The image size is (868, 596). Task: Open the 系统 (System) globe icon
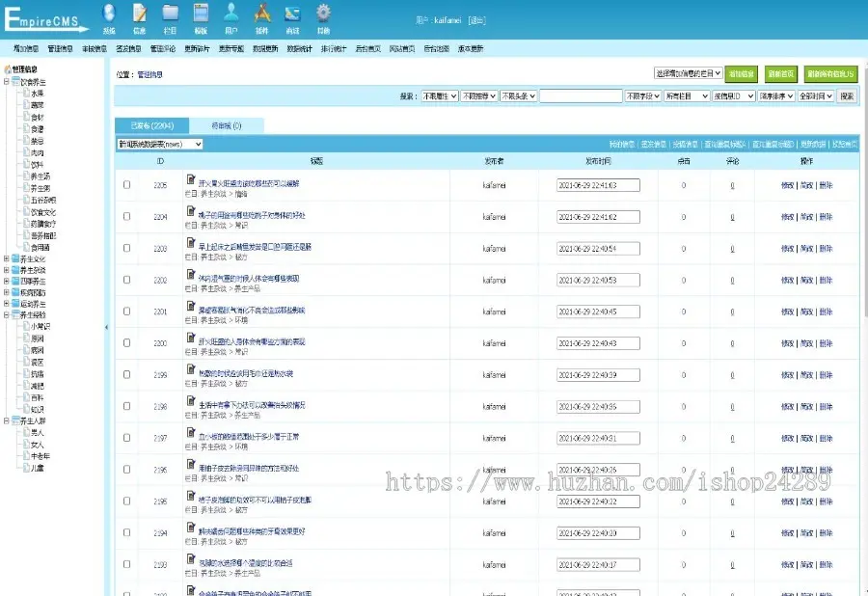click(109, 13)
